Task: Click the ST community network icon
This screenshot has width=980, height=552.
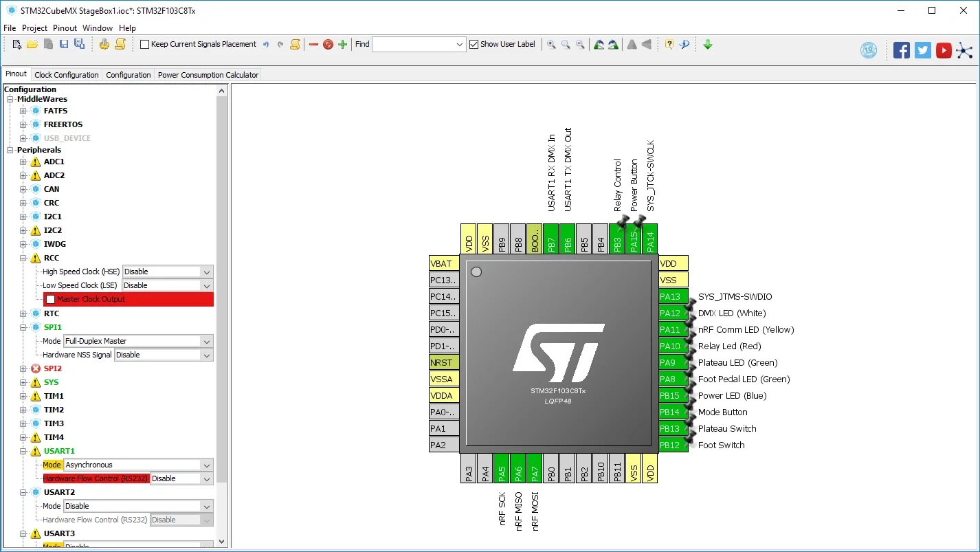Action: [x=965, y=50]
